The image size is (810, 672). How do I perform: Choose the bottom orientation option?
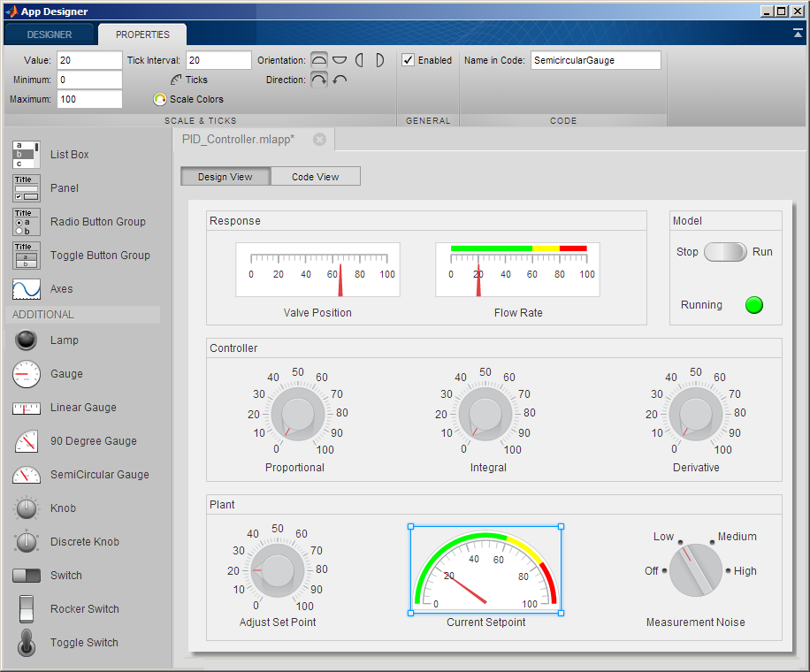[340, 59]
